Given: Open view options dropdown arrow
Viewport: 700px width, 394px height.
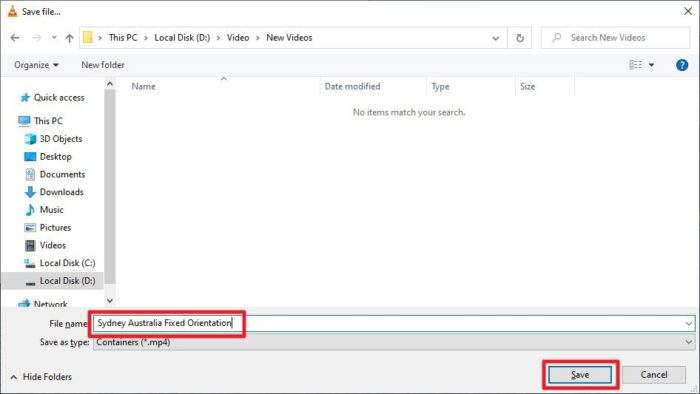Looking at the screenshot, I should tap(651, 65).
